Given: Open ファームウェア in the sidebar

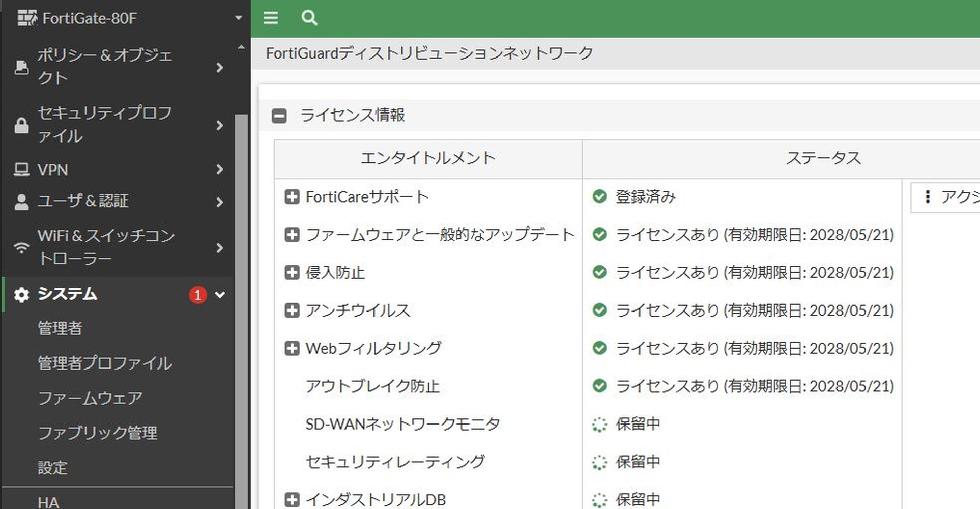Looking at the screenshot, I should 90,398.
